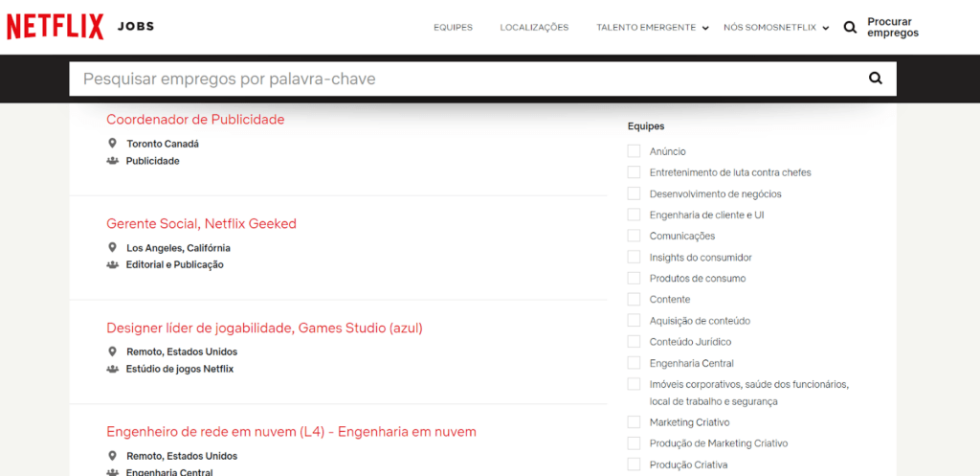Check Entretenimento de luta contra chefes
980x476 pixels.
(635, 172)
